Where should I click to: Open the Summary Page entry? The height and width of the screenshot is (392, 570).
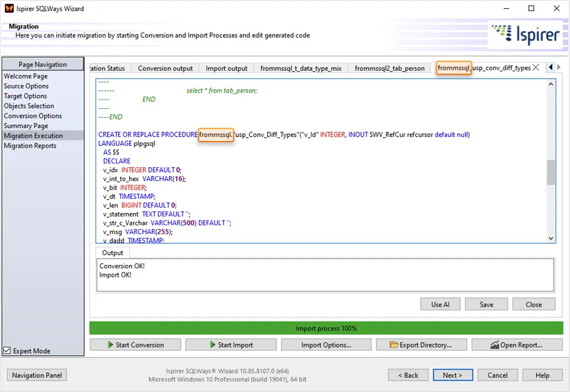(x=26, y=126)
